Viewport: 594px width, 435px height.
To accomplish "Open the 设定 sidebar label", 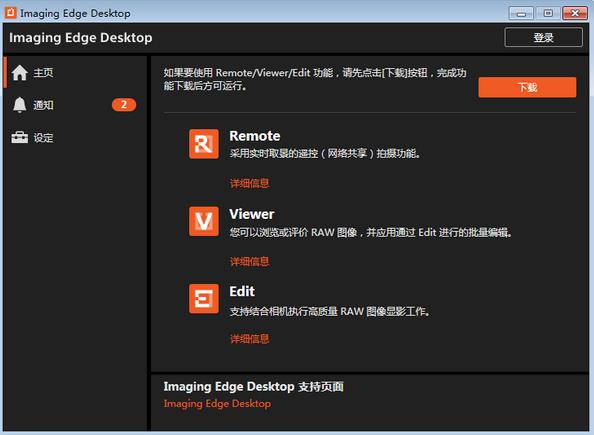I will (43, 138).
